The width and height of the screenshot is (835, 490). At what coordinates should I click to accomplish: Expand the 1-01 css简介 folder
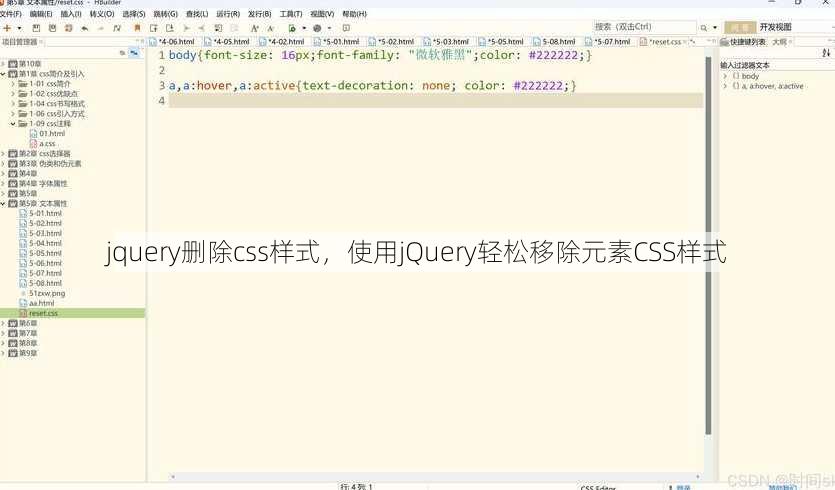(x=13, y=84)
